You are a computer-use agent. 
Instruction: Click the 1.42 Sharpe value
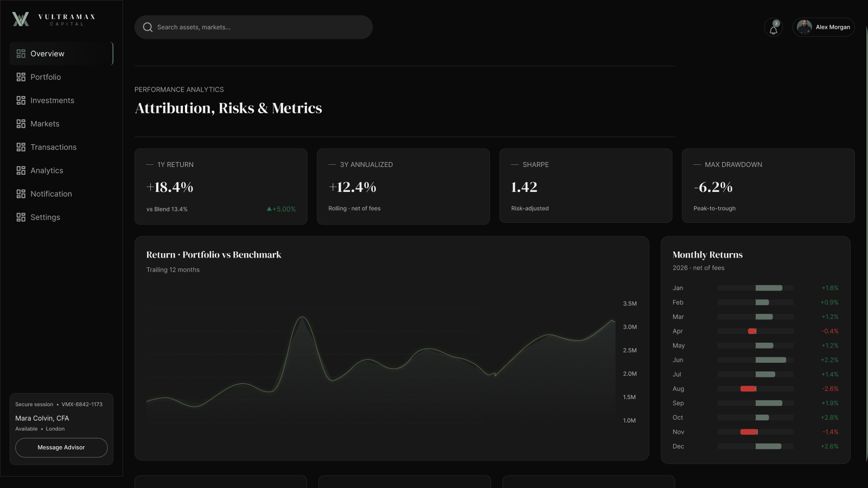pyautogui.click(x=524, y=187)
